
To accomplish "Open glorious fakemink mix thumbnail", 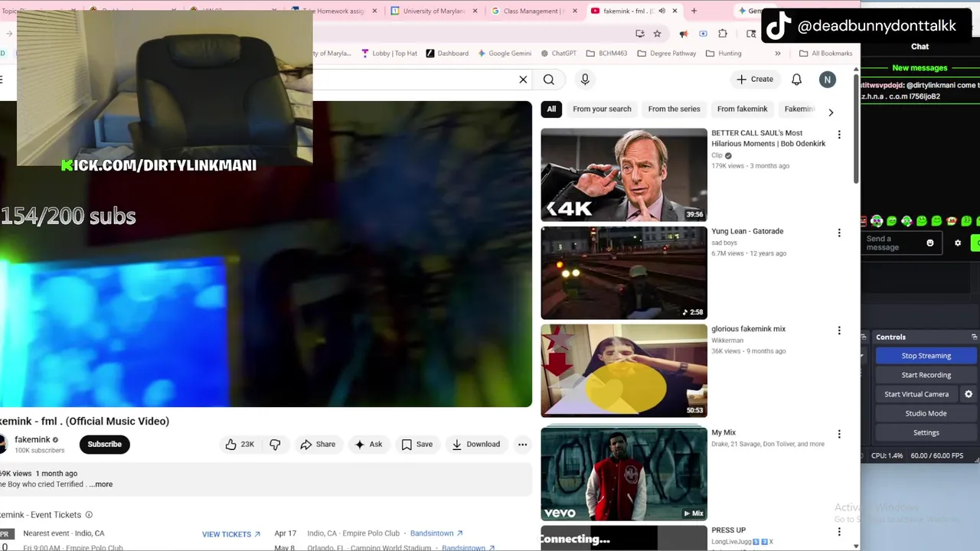I will click(624, 370).
